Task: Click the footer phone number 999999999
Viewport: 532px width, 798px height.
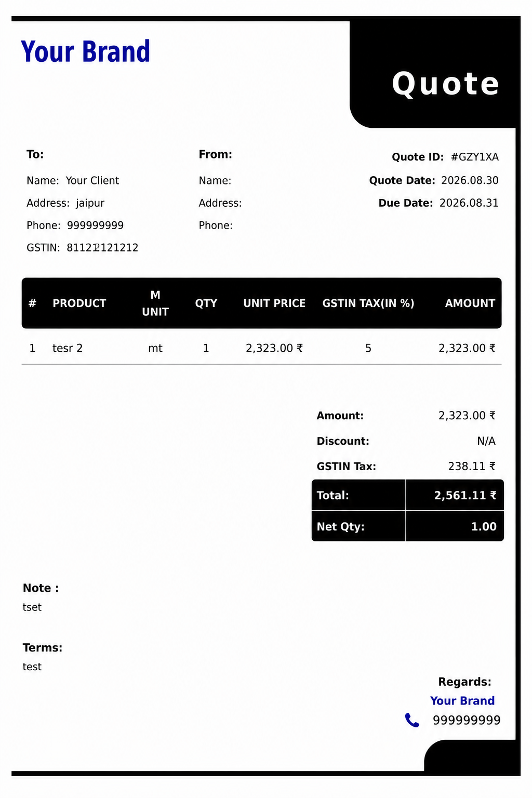Action: click(467, 721)
